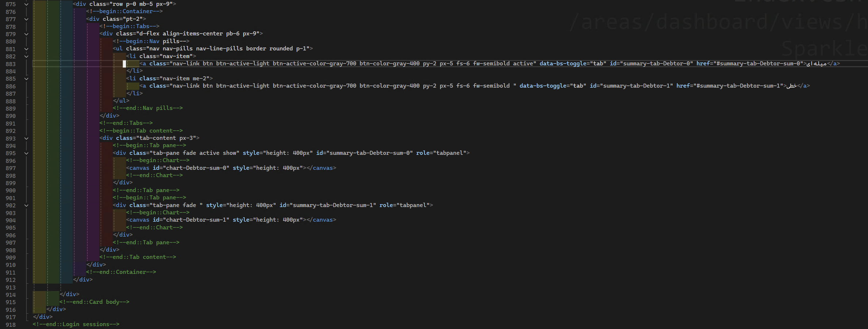Select line number 883 in the gutter
Image resolution: width=868 pixels, height=329 pixels.
11,64
